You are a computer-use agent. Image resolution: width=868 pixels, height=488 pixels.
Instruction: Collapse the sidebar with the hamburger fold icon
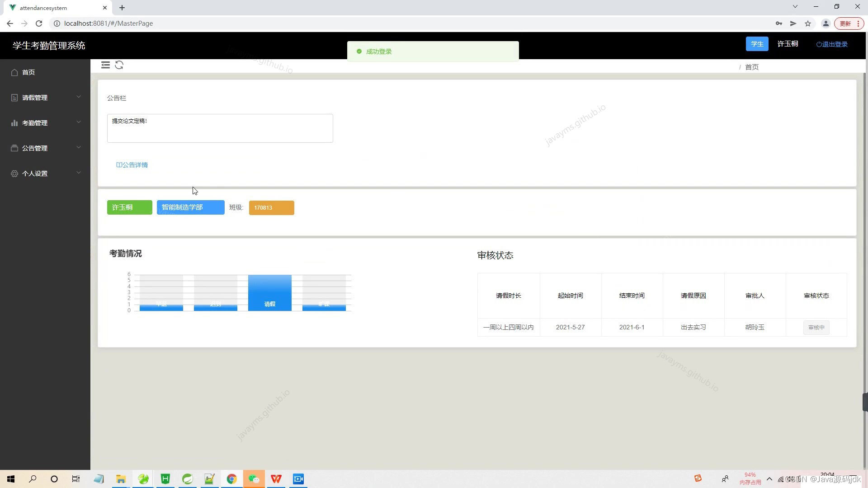click(x=105, y=65)
